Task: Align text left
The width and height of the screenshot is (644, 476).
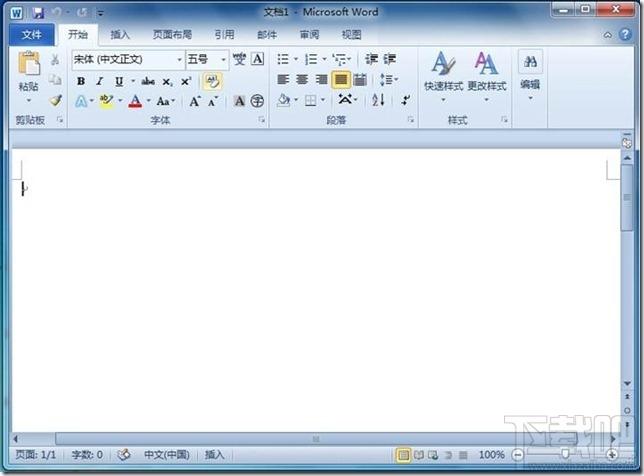Action: (x=283, y=79)
